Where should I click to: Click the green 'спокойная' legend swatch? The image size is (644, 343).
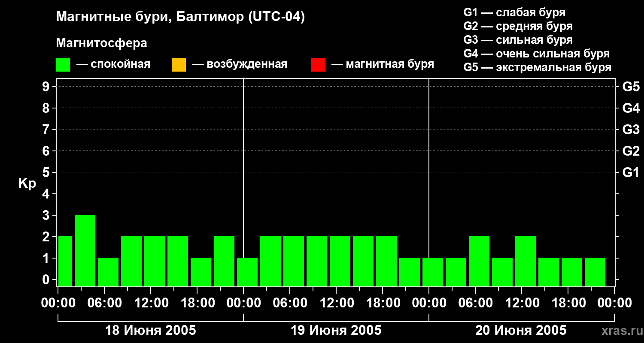point(63,65)
